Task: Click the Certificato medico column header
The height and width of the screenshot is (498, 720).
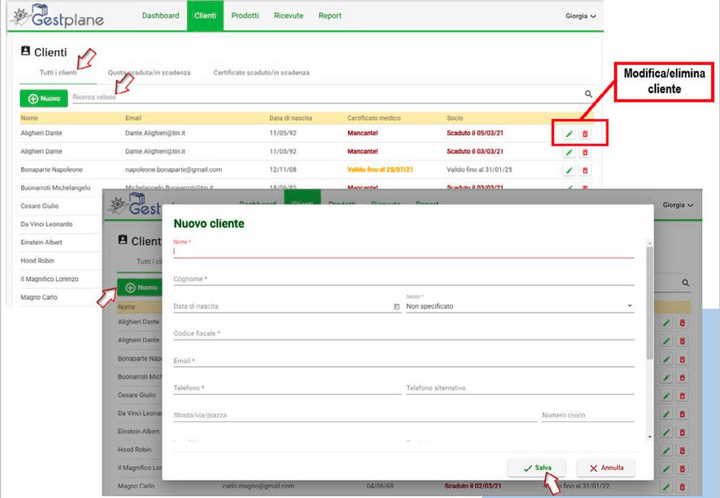Action: [374, 118]
